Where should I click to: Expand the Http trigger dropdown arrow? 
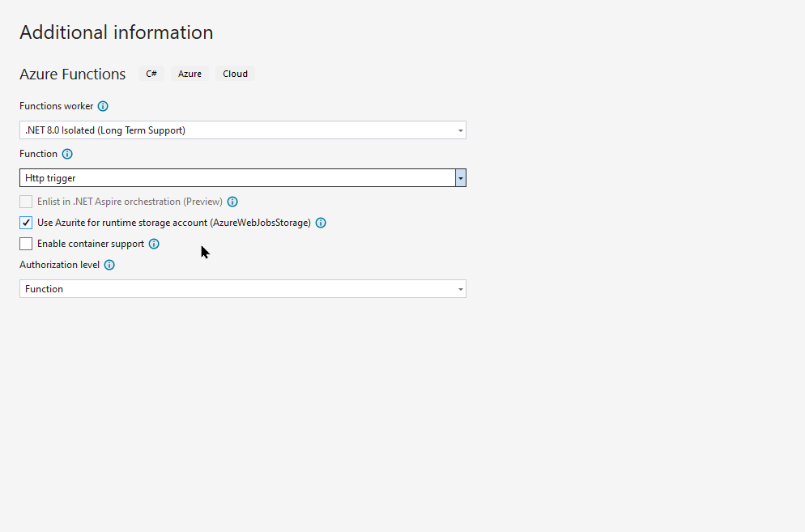[461, 178]
